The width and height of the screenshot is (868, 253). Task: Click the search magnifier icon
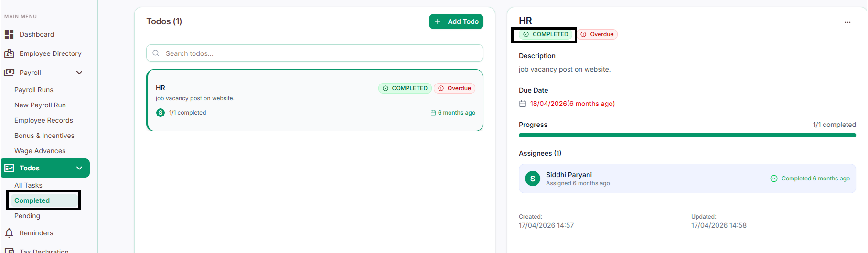coord(156,53)
